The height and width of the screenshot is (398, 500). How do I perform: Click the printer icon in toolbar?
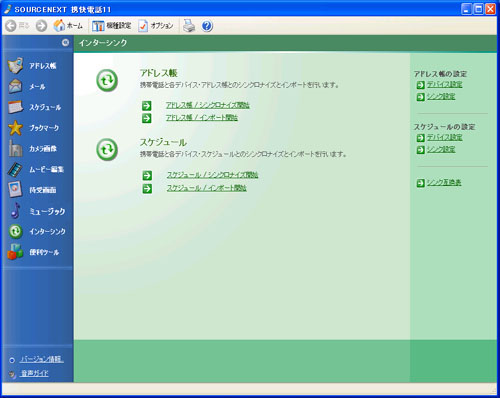(x=189, y=26)
